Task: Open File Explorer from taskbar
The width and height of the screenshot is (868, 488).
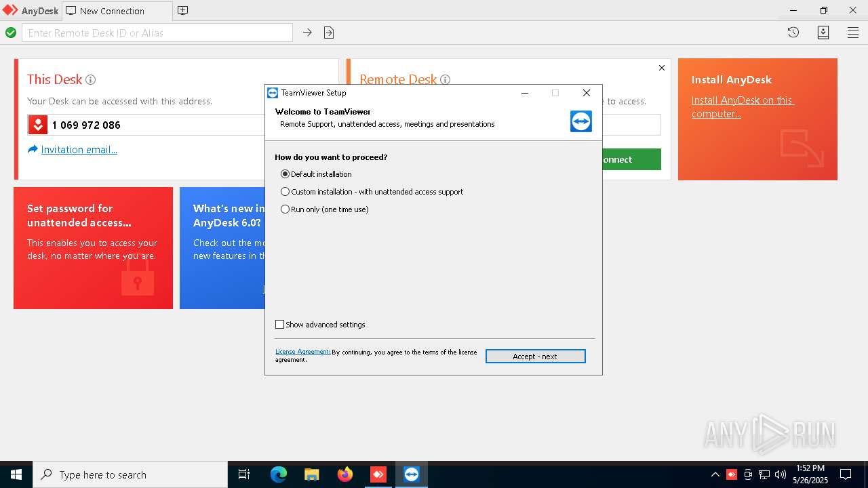Action: [312, 474]
